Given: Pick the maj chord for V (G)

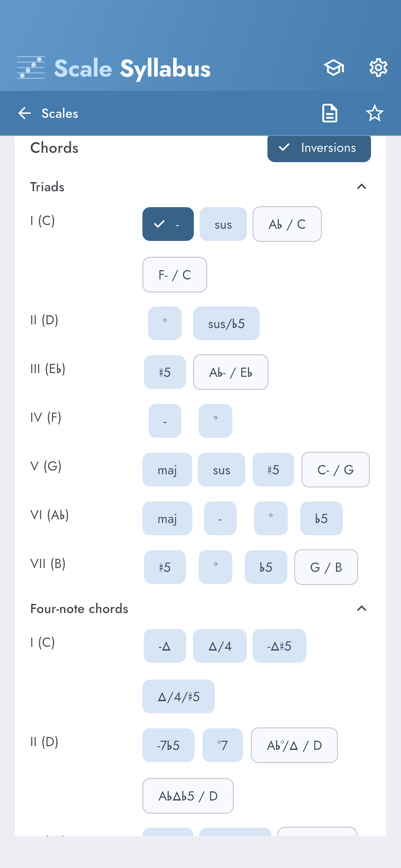Looking at the screenshot, I should [167, 470].
